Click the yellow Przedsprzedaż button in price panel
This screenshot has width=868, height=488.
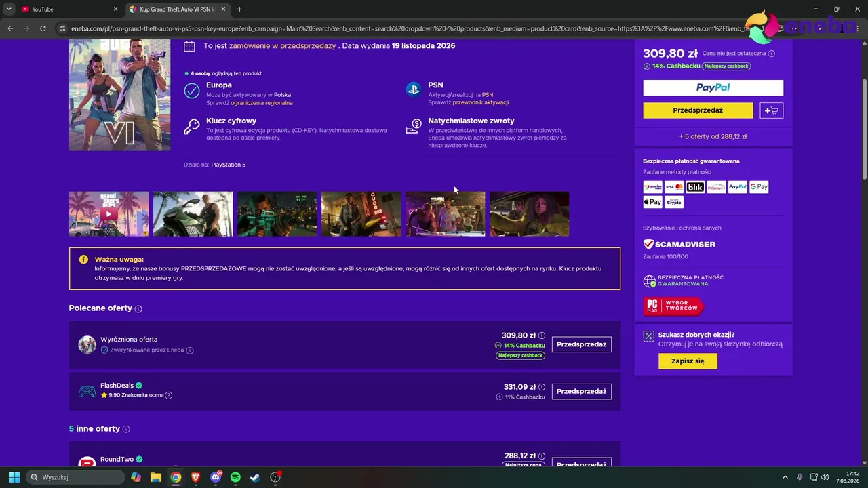click(698, 110)
